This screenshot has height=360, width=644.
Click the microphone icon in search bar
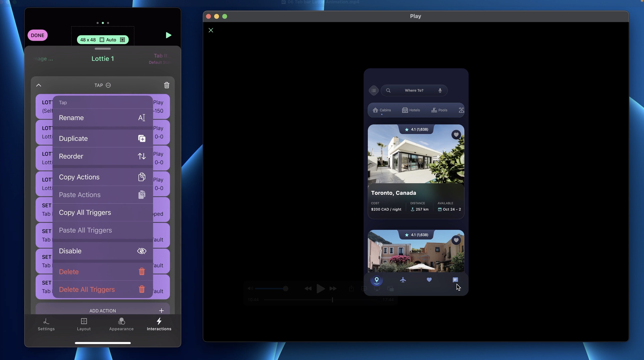coord(440,91)
